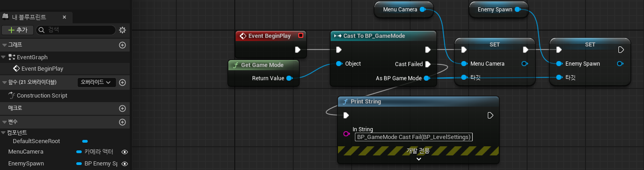The width and height of the screenshot is (644, 170).
Task: Add a new function with plus icon
Action: (x=122, y=82)
